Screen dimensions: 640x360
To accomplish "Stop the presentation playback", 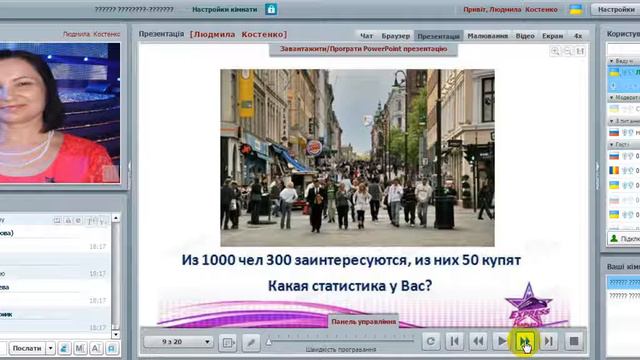I will click(574, 341).
